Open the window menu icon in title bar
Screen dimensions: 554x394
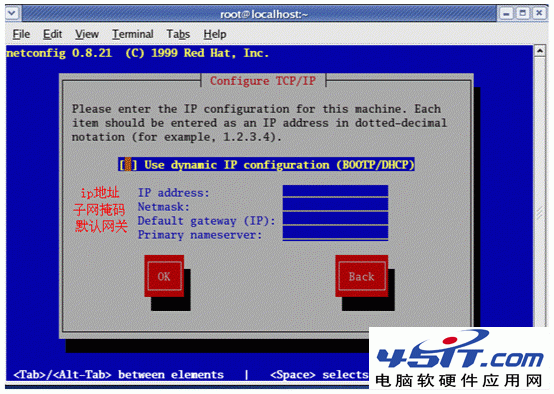12,14
